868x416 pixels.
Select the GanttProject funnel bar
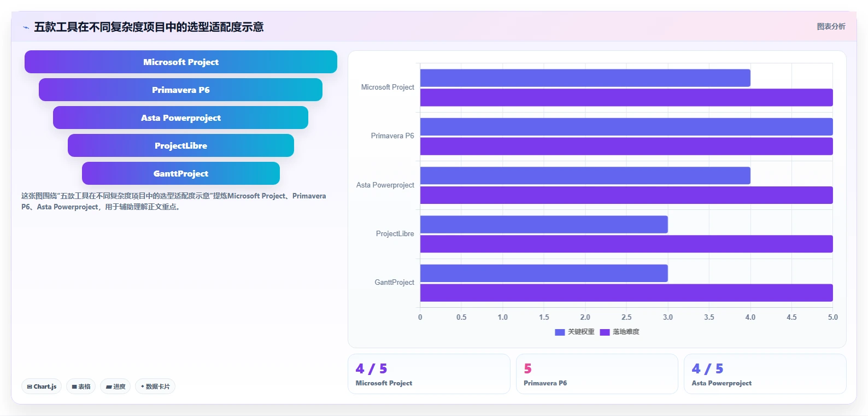pos(181,173)
